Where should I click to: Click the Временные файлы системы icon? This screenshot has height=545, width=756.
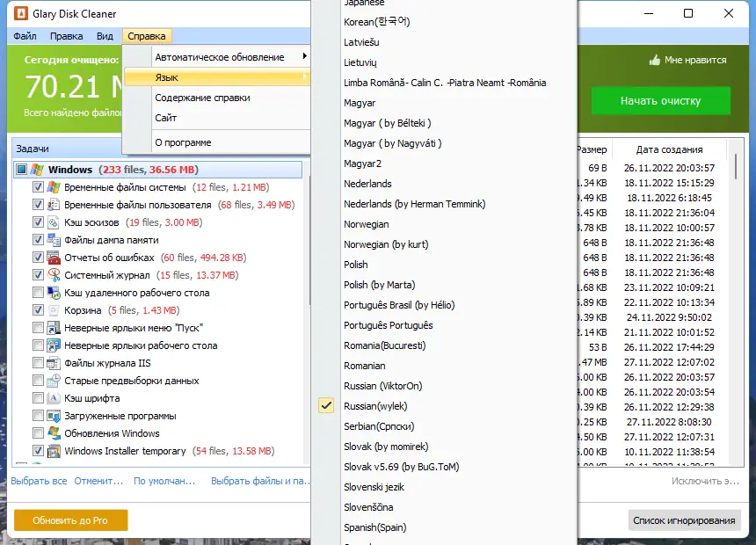click(x=54, y=187)
